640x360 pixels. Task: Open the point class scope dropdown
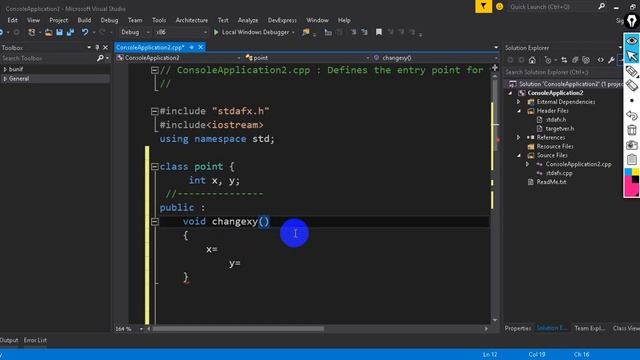pos(367,58)
